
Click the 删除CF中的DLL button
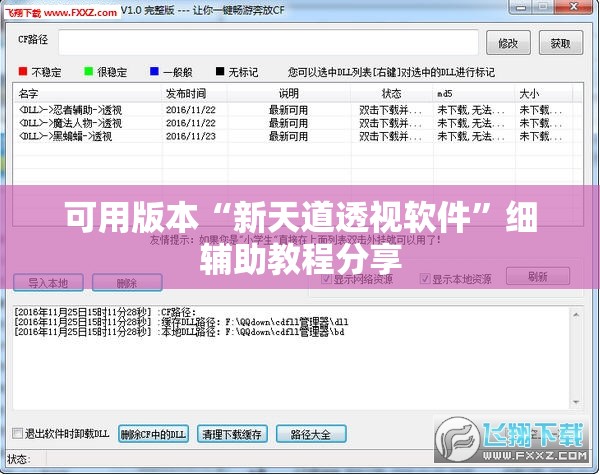click(153, 434)
